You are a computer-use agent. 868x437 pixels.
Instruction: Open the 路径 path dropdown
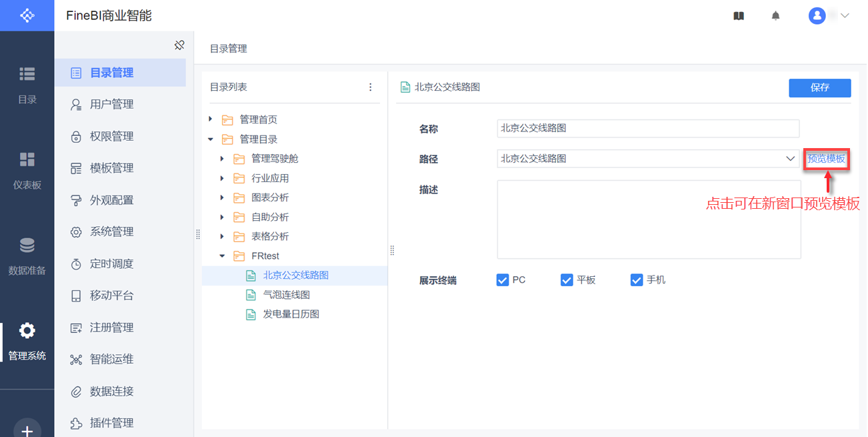[791, 159]
